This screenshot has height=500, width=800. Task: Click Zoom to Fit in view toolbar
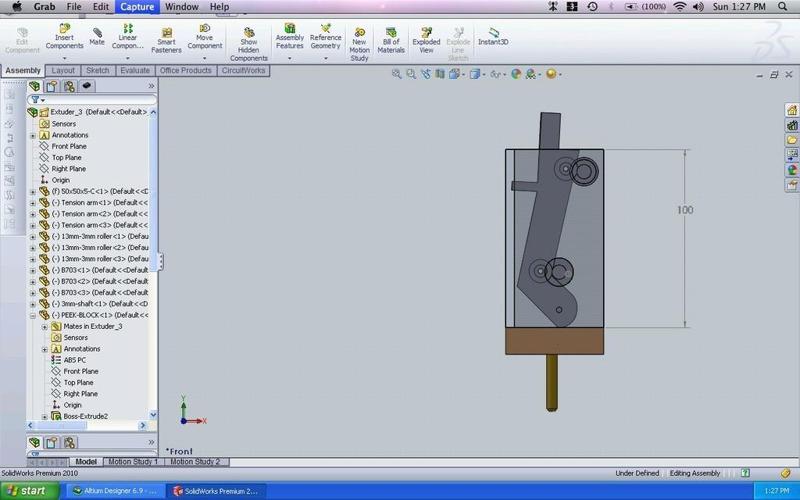[x=397, y=74]
